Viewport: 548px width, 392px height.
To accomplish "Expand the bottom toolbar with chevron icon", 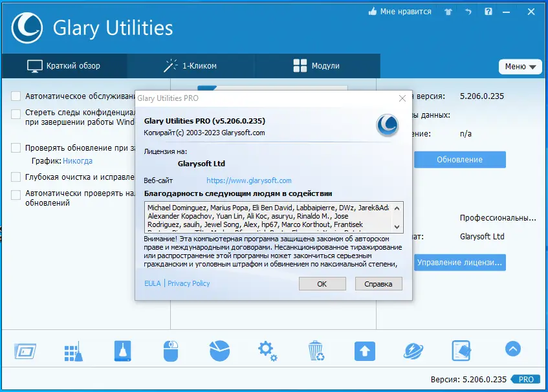I will click(x=512, y=349).
